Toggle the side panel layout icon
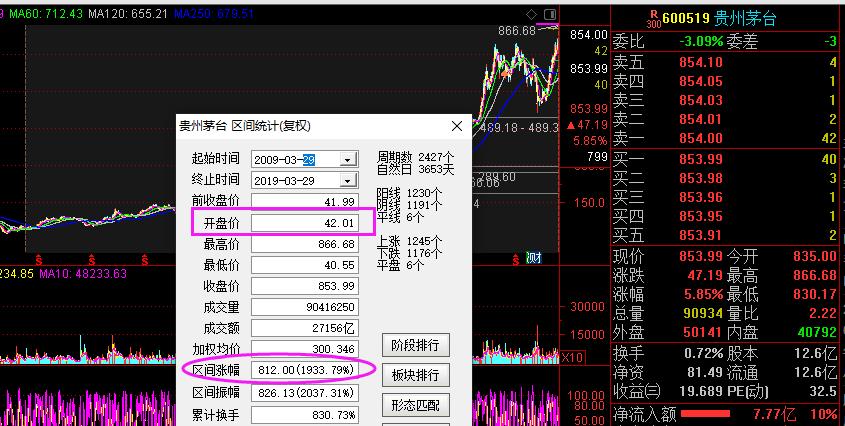The width and height of the screenshot is (845, 426). tap(550, 14)
